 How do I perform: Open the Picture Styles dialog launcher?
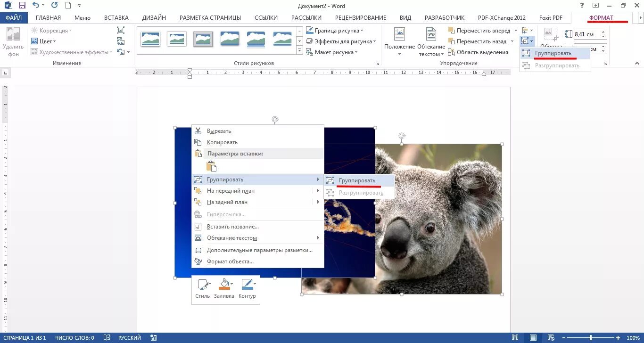pyautogui.click(x=377, y=63)
